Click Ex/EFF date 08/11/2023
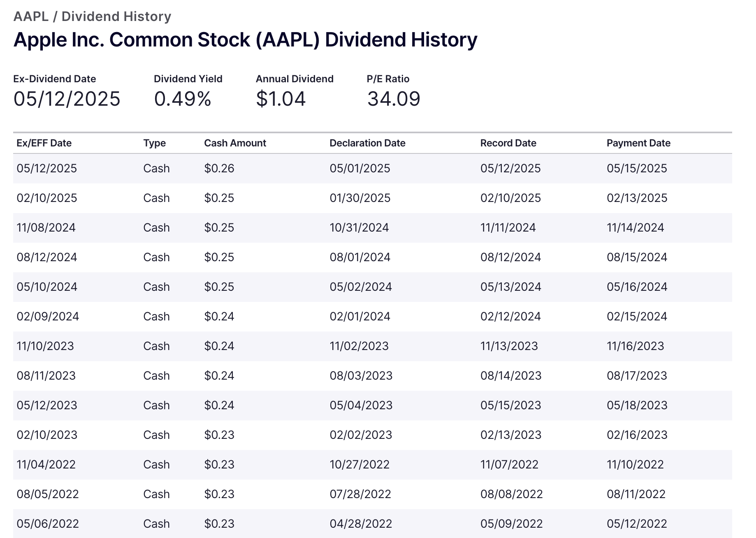 46,376
